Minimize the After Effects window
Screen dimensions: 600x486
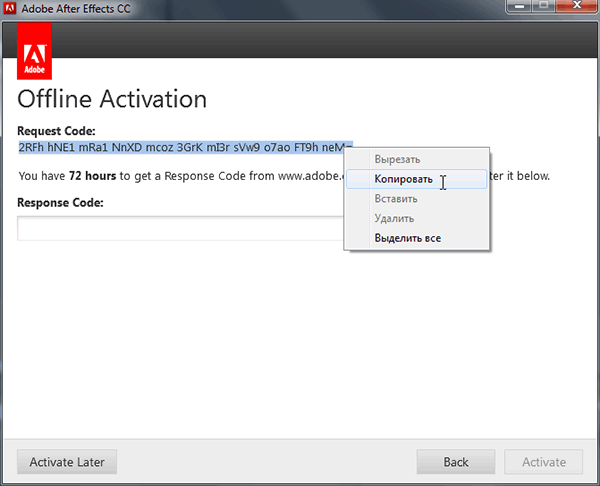519,7
